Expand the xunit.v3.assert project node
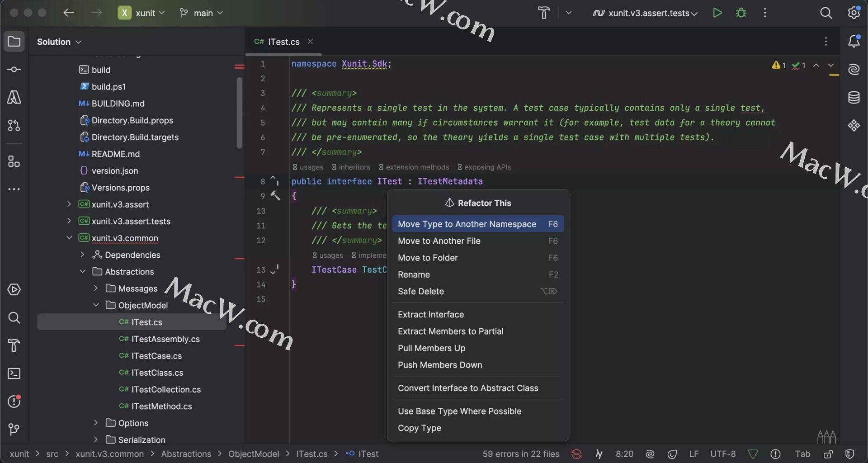The width and height of the screenshot is (868, 463). 69,204
